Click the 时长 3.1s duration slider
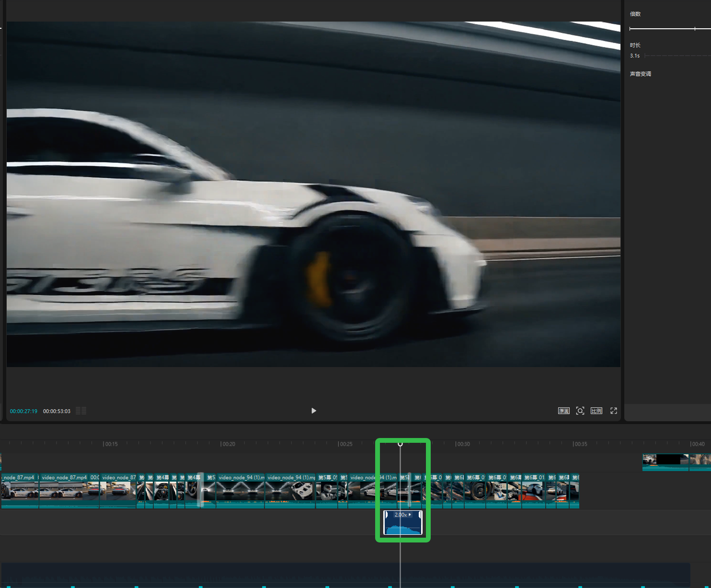The image size is (711, 588). (678, 56)
